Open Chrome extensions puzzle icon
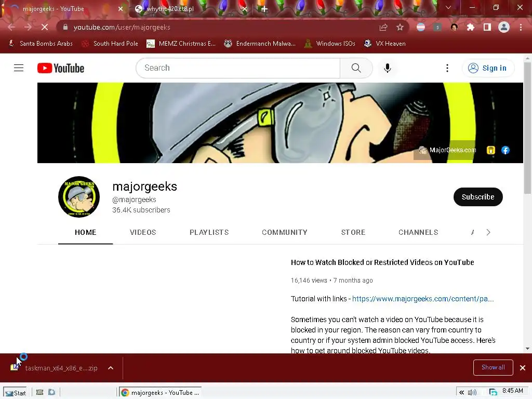This screenshot has width=532, height=399. [470, 27]
